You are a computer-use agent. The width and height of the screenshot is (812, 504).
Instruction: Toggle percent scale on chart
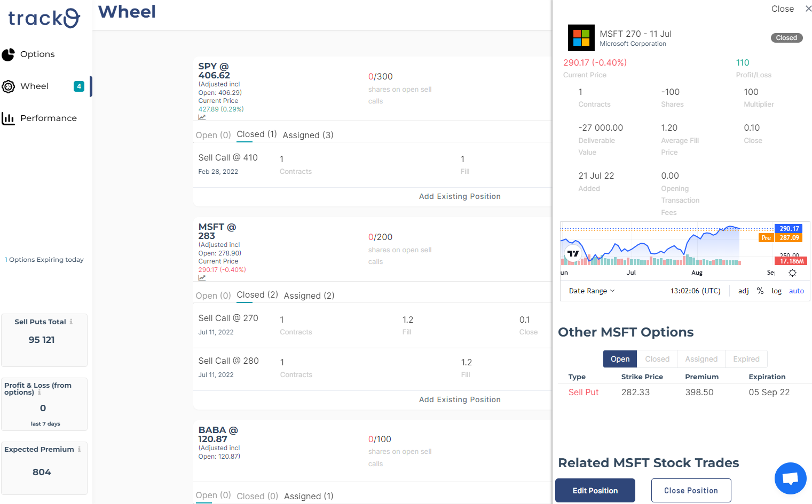[760, 291]
